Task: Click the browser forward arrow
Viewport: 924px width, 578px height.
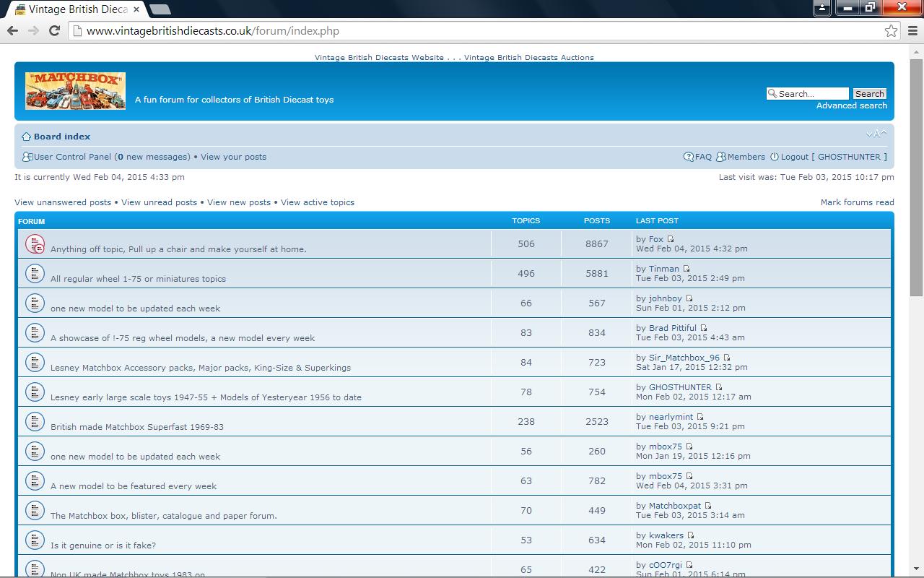Action: (33, 31)
